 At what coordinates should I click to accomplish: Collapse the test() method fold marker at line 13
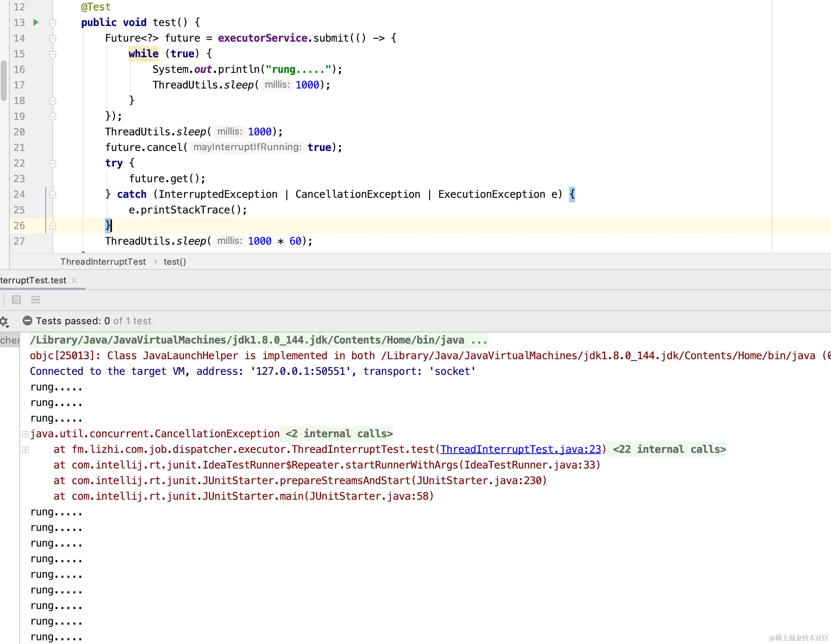pos(53,23)
